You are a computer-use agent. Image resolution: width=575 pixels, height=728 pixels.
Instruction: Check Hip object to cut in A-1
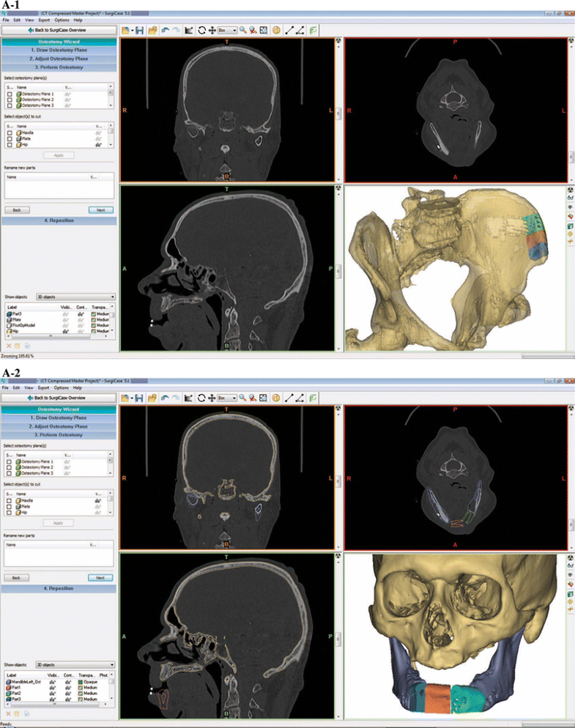10,145
